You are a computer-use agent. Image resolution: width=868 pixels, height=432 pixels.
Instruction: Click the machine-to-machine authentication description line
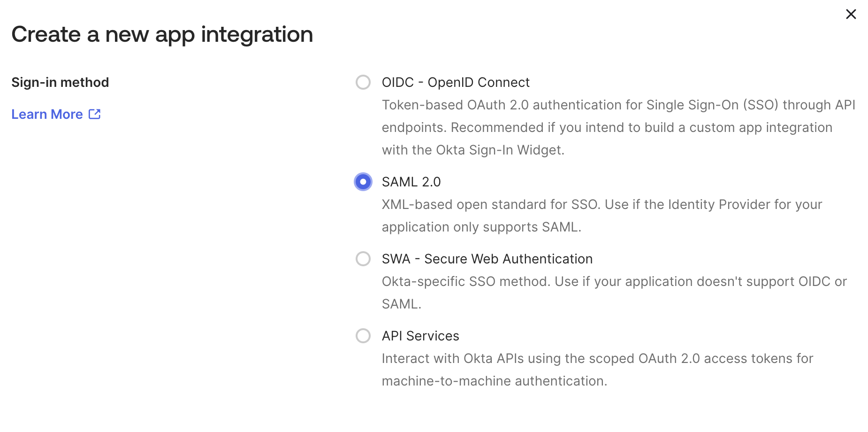coord(495,381)
